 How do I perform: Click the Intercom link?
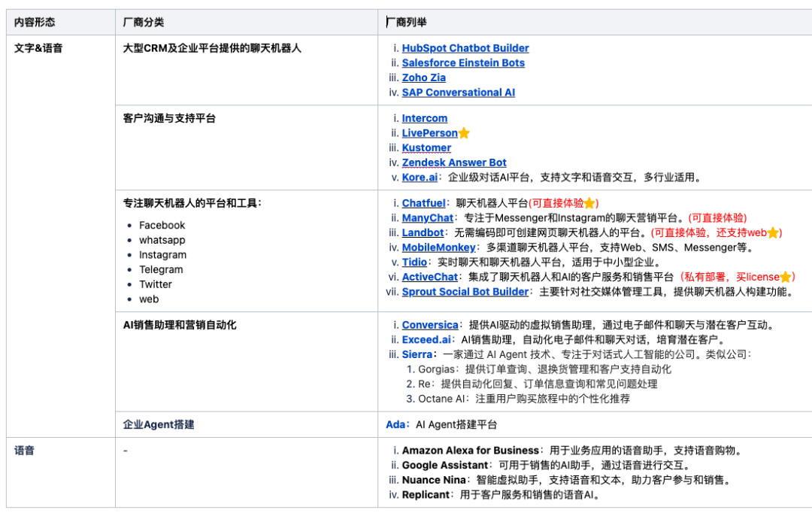(x=425, y=118)
